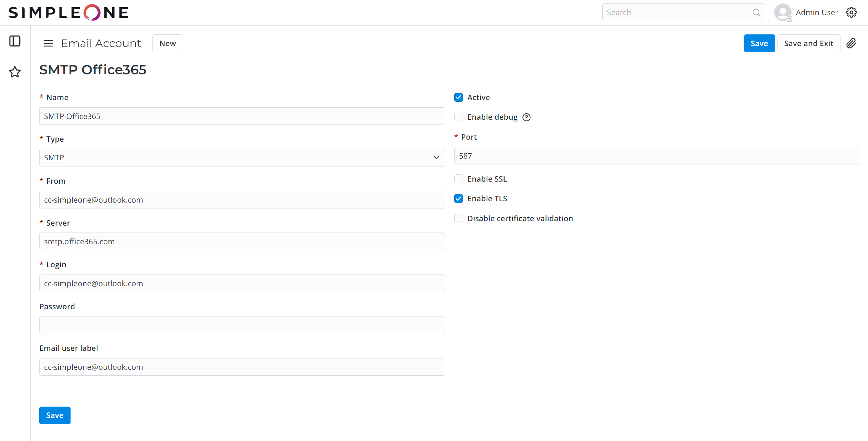Open the settings gear icon
The height and width of the screenshot is (441, 868).
tap(851, 12)
